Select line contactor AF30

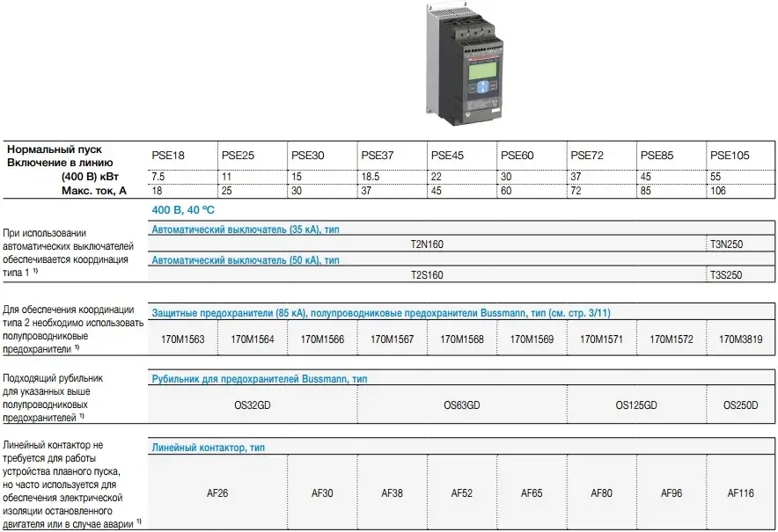point(322,492)
